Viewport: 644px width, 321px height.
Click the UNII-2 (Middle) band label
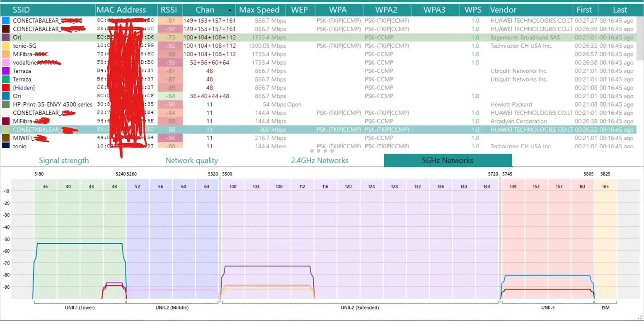click(x=172, y=308)
